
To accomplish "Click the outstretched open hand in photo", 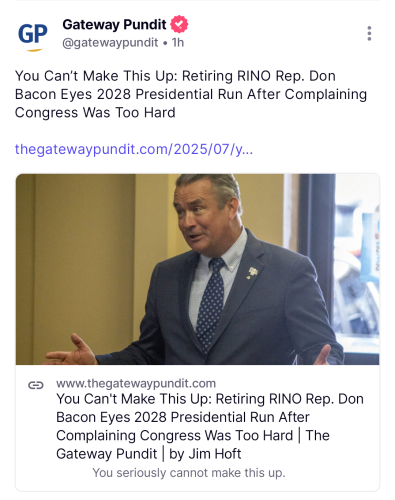I will point(71,352).
